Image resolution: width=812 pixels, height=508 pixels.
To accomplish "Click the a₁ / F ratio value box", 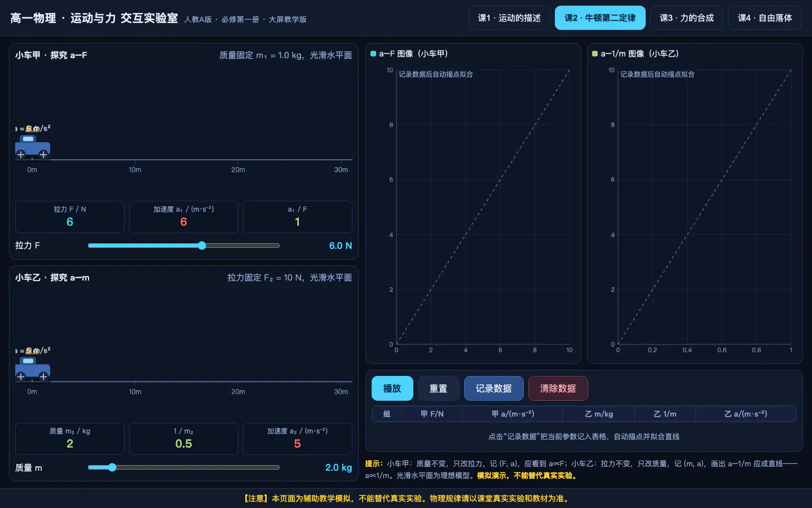I will (x=298, y=217).
